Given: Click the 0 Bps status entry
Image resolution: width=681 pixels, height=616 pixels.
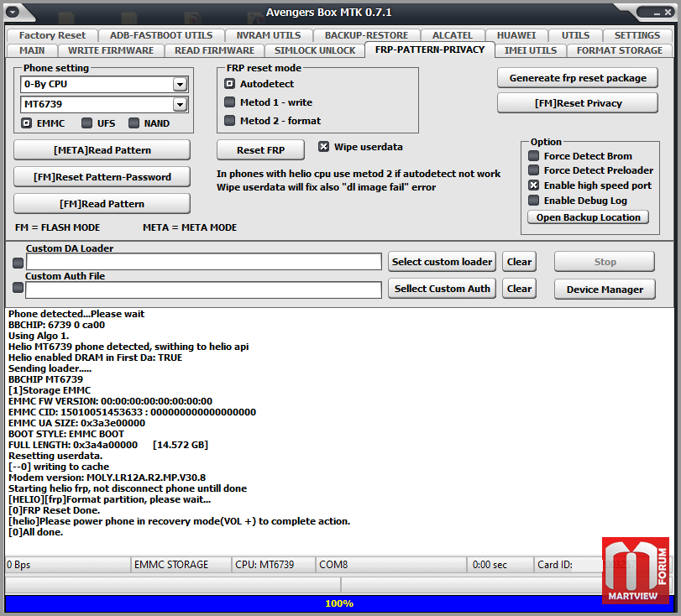Looking at the screenshot, I should [67, 565].
